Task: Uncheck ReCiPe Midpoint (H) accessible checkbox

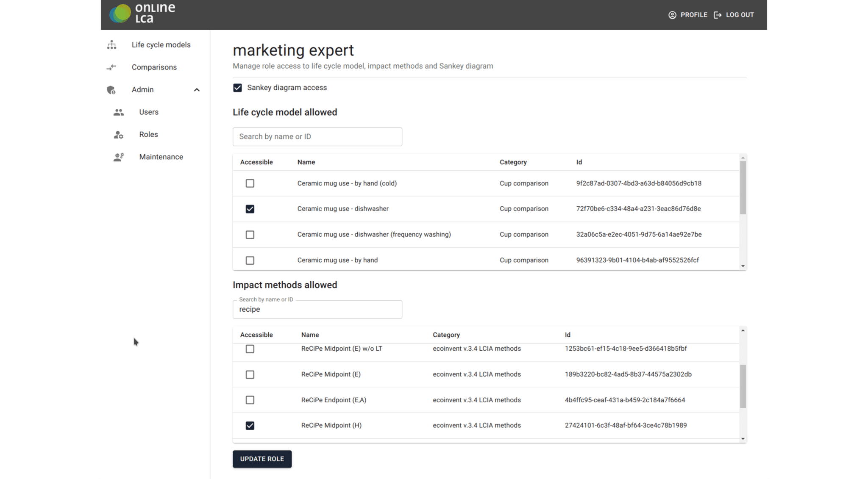Action: (250, 426)
